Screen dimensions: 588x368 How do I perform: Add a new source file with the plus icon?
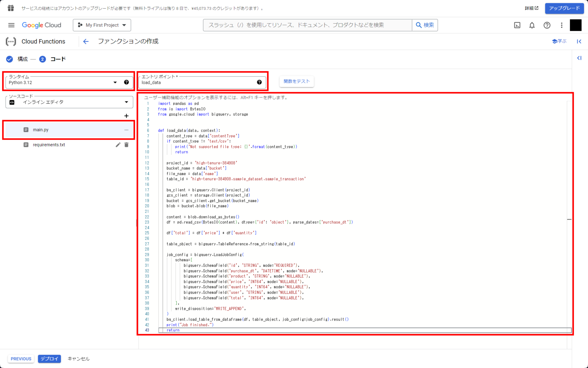[126, 116]
